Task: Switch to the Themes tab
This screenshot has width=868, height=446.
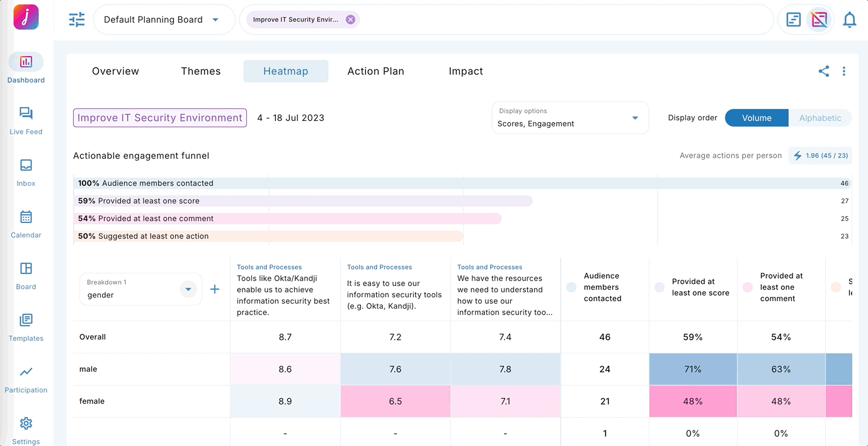Action: pos(200,71)
